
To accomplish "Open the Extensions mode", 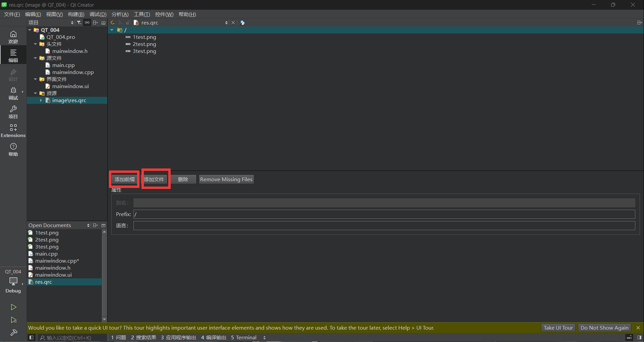I will 13,130.
